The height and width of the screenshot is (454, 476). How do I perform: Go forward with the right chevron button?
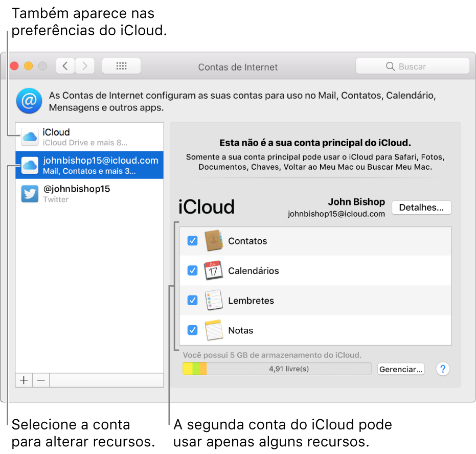coord(85,66)
